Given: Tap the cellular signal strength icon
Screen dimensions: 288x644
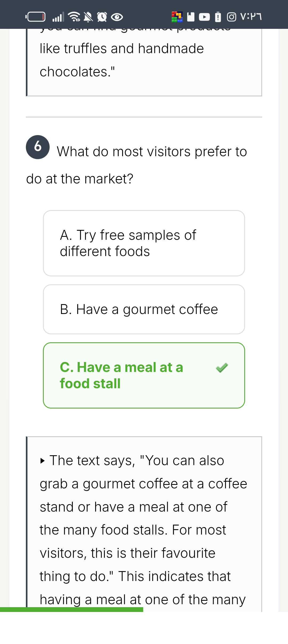Looking at the screenshot, I should click(58, 17).
